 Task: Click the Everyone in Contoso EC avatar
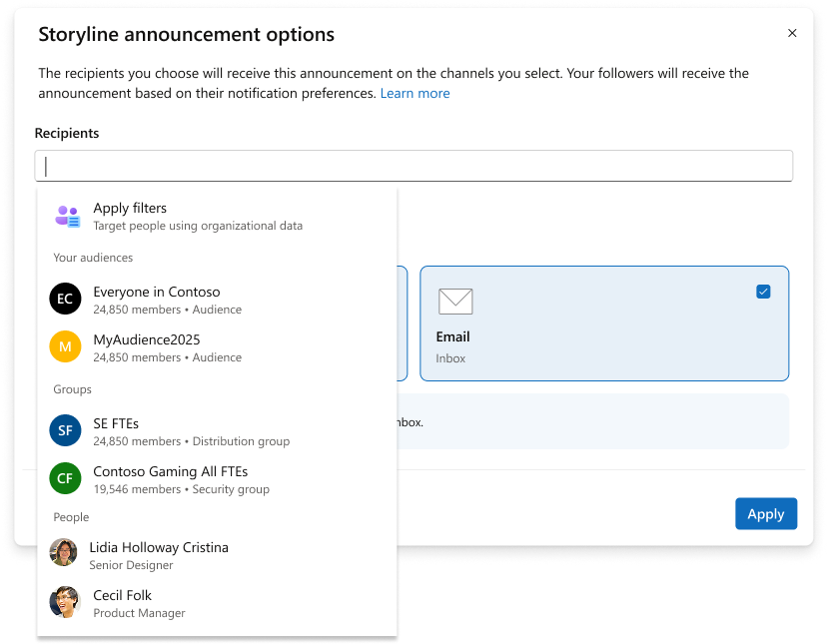(x=64, y=299)
